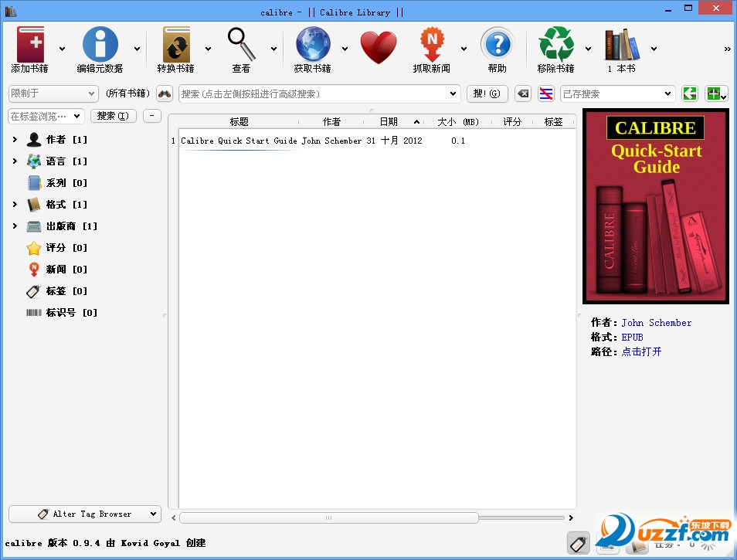
Task: Open the 编辑元数据 (Edit metadata) tool
Action: (x=102, y=45)
